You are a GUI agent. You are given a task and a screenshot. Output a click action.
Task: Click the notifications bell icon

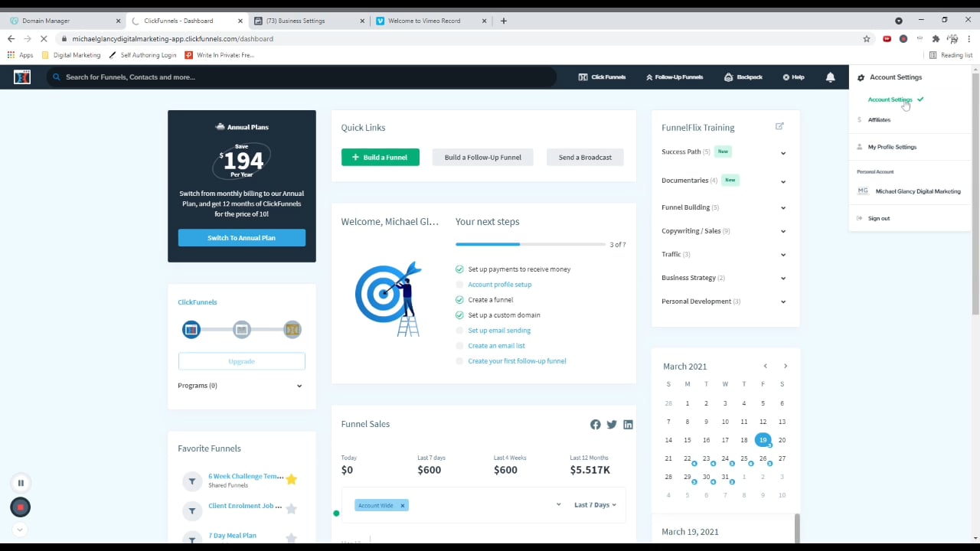pos(831,77)
